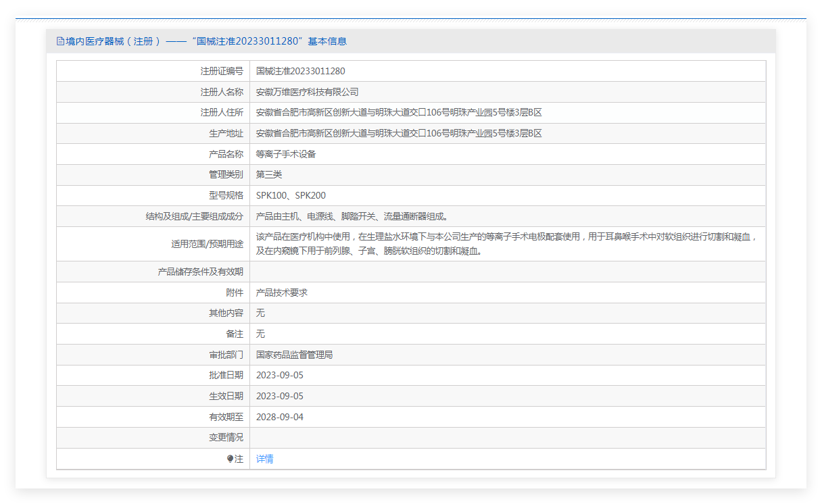Click the 结构及组成/主要组成成分 label
Image resolution: width=822 pixels, height=504 pixels.
[194, 216]
